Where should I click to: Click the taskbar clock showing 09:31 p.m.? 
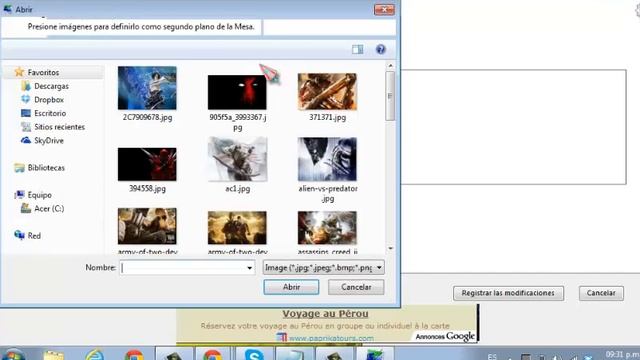point(622,354)
